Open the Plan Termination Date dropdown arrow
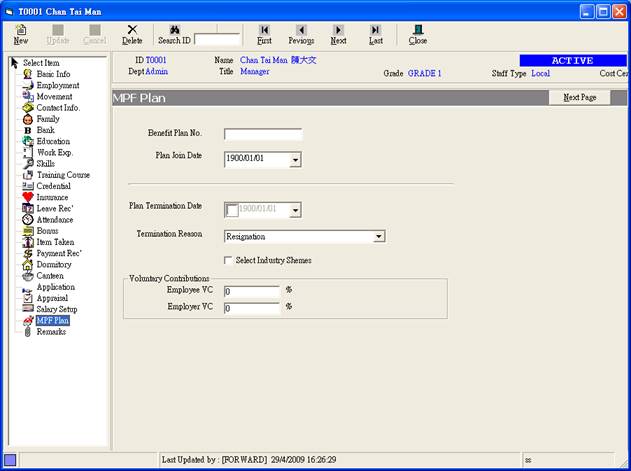631x471 pixels. (295, 210)
